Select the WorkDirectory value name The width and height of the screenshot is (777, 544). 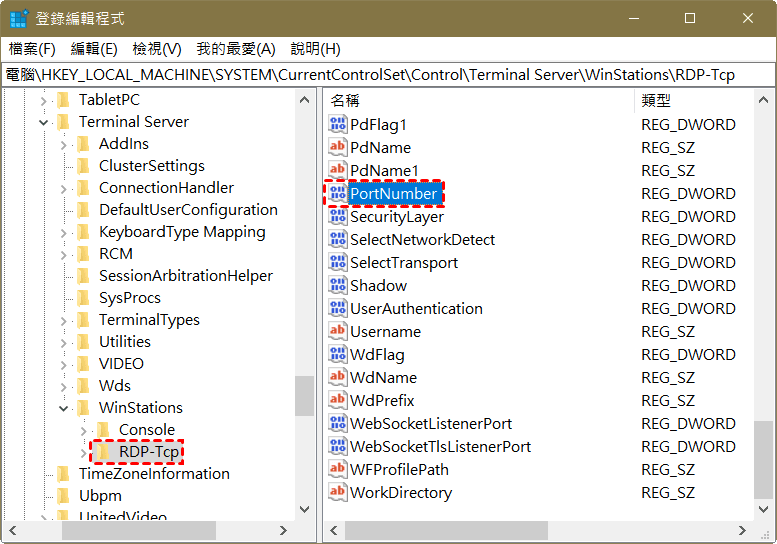pos(401,492)
